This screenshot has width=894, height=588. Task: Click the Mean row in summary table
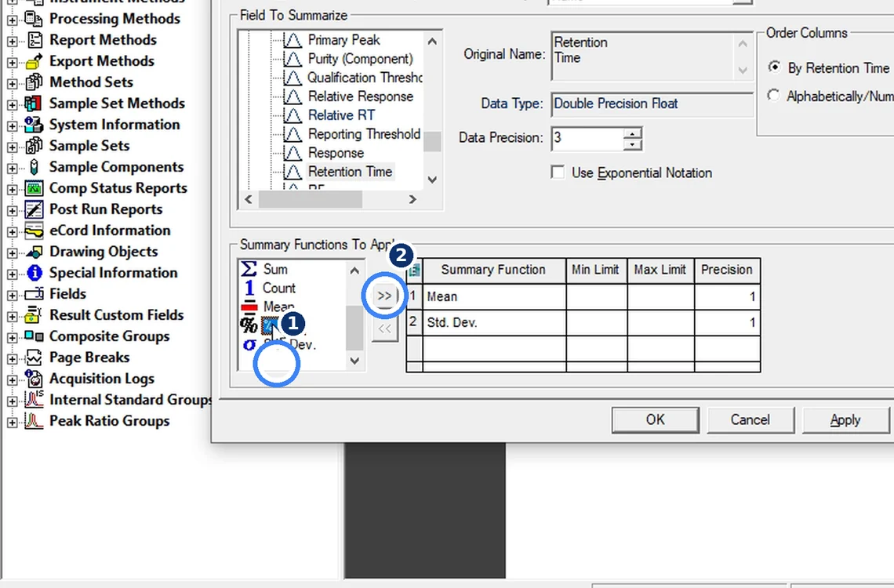tap(583, 296)
